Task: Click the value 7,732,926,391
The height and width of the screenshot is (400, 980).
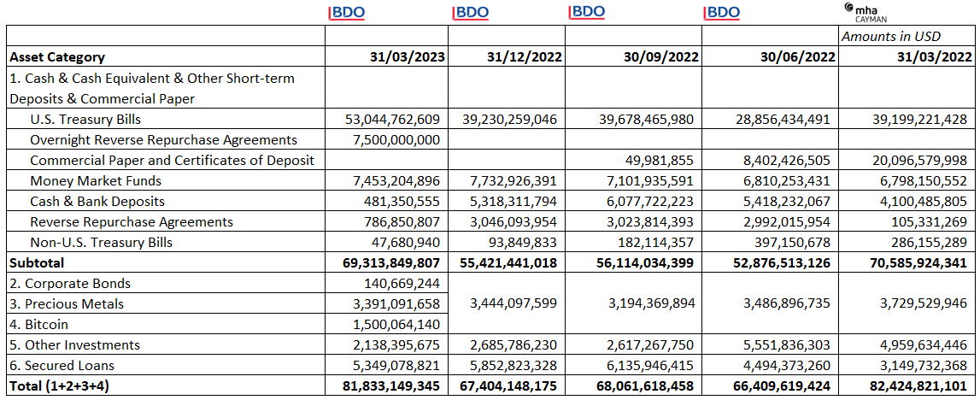Action: point(513,180)
